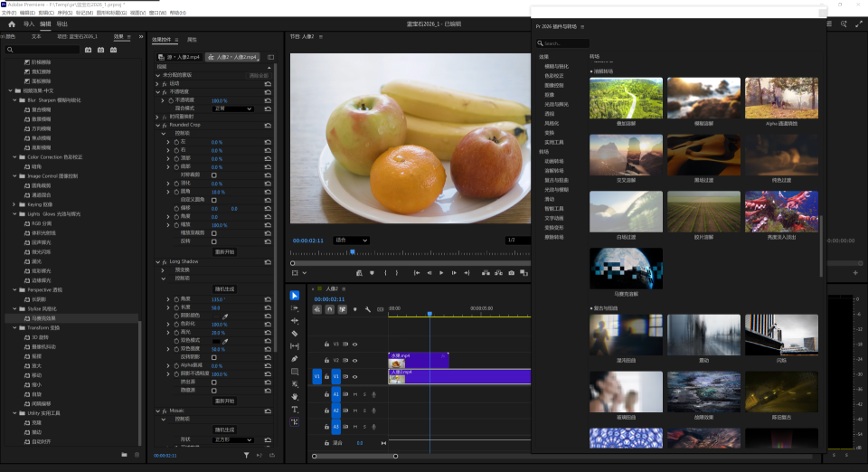Click the Home icon in the top bar
Image resolution: width=868 pixels, height=472 pixels.
tap(12, 24)
